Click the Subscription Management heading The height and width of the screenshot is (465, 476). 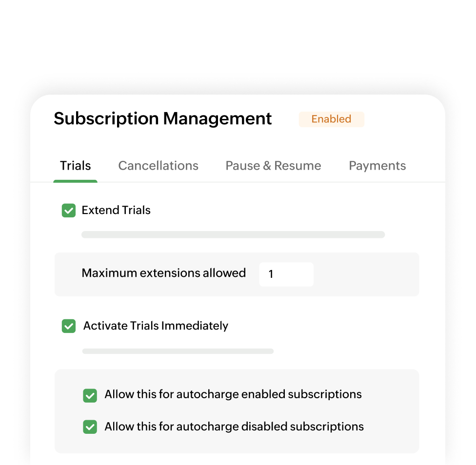[162, 118]
